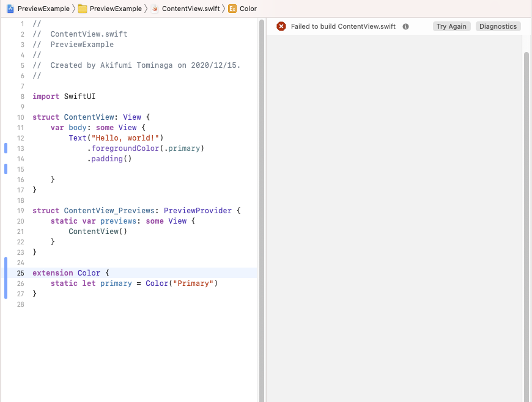532x402 pixels.
Task: Click the Swift file icon beside ContentView.swift
Action: [x=155, y=9]
